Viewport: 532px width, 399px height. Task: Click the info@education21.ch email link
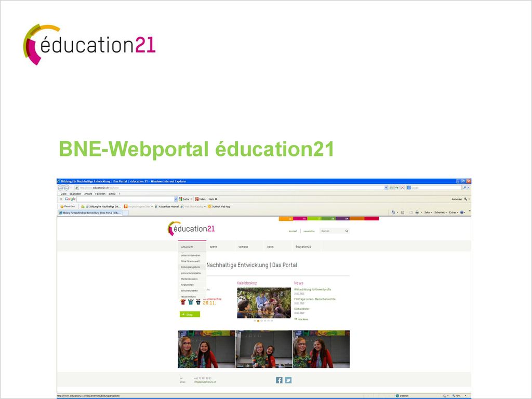(x=205, y=382)
